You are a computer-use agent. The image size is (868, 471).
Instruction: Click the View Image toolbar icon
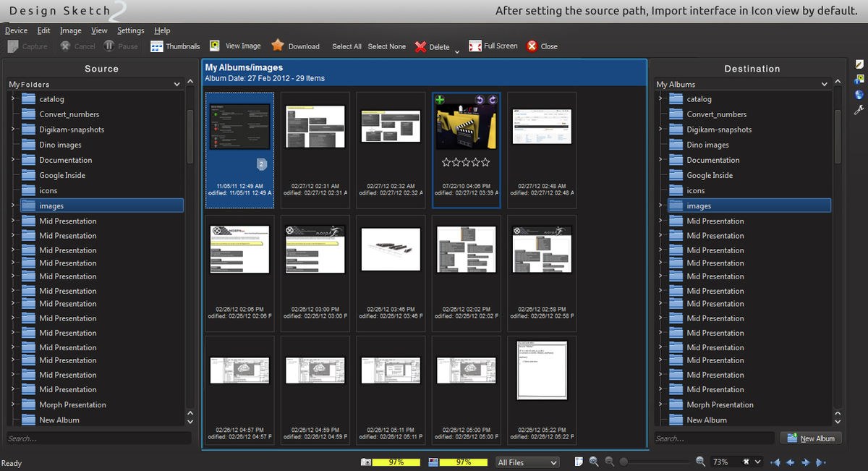(x=215, y=46)
